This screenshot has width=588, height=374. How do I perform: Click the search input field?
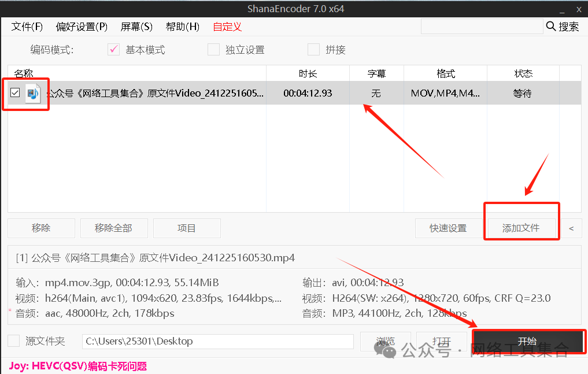click(482, 27)
